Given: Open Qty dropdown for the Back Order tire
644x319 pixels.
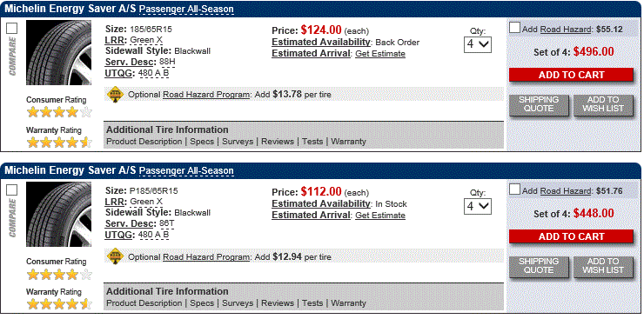Looking at the screenshot, I should coord(478,44).
